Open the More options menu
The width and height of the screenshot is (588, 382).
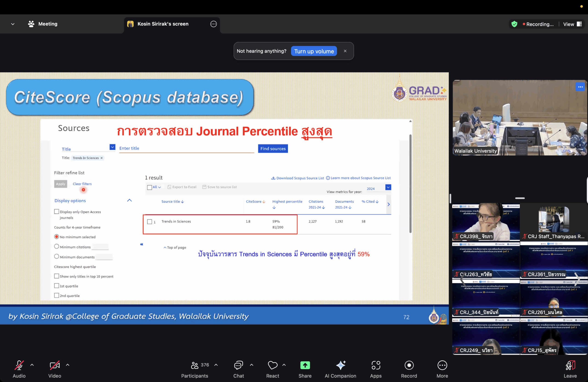click(442, 365)
